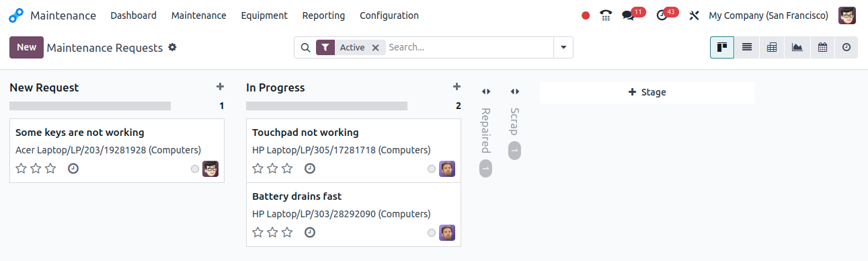Open Touchpad not working card
Image resolution: width=868 pixels, height=261 pixels.
(x=354, y=151)
